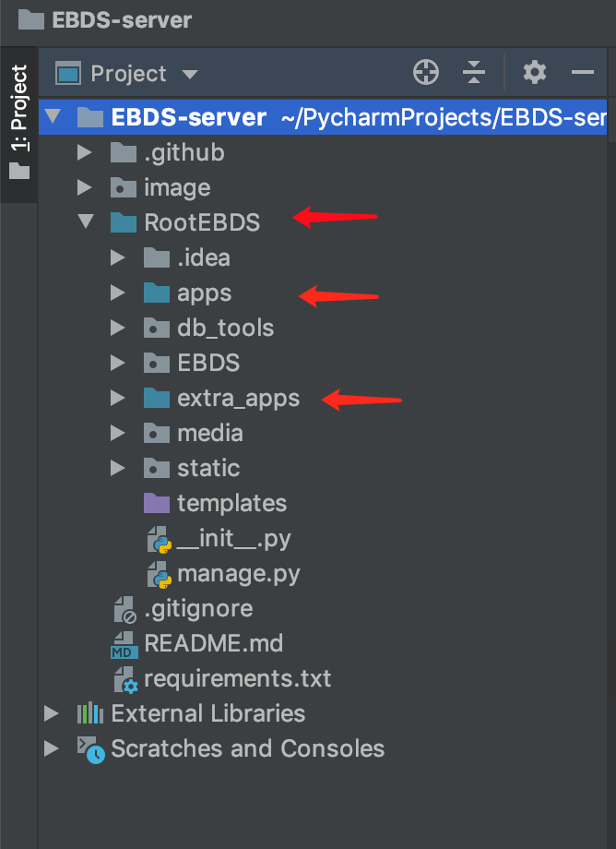Expand the .idea folder arrow
This screenshot has height=849, width=616.
coord(117,257)
